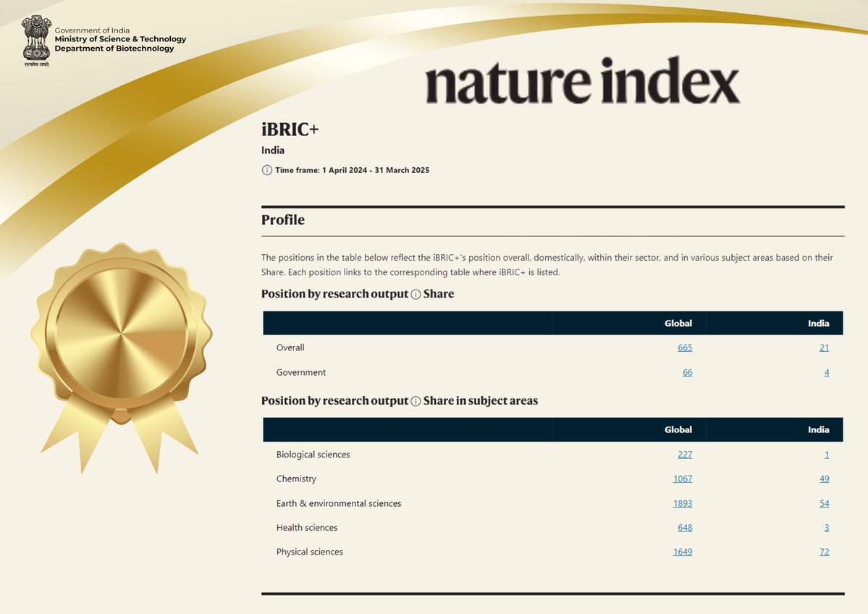868x614 pixels.
Task: Open Chemistry global rank 1067
Action: pos(683,479)
